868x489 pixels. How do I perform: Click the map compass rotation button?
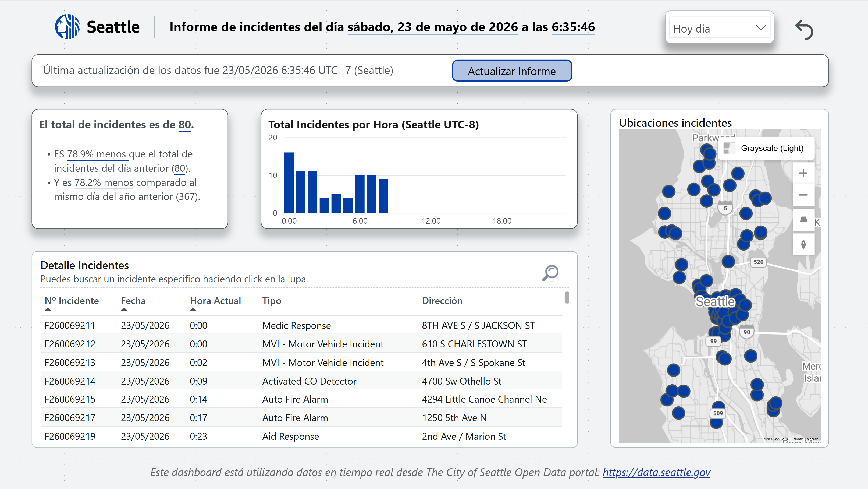pos(803,244)
